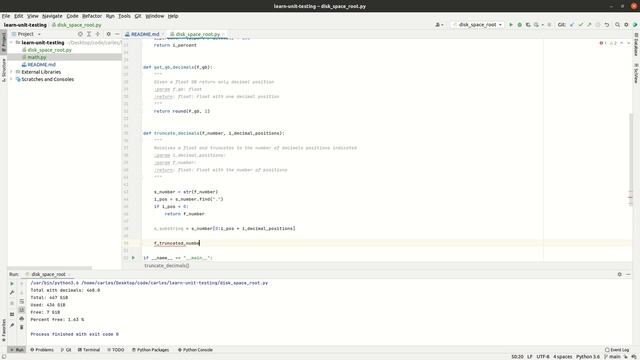
Task: Clear Run output with trash icon
Action: pos(22,327)
